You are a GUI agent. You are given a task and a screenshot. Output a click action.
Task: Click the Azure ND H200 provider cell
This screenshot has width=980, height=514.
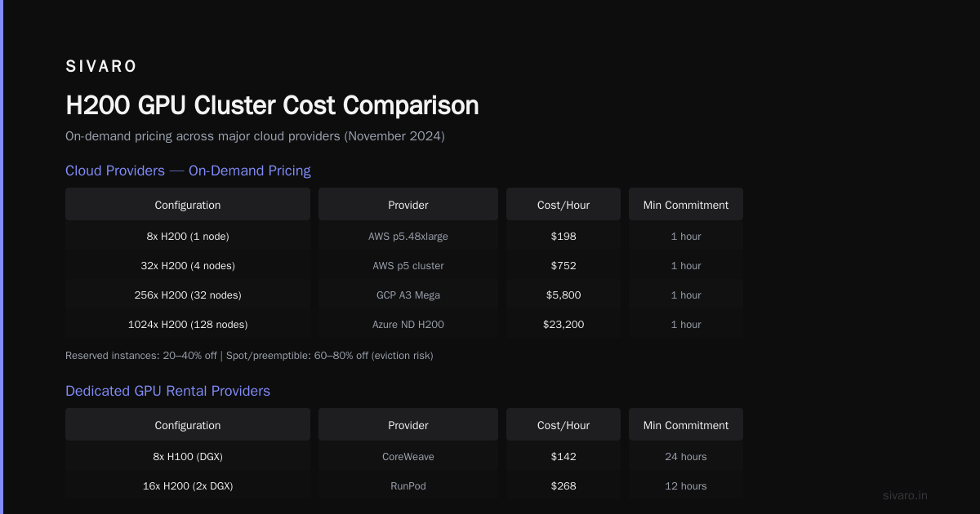click(x=408, y=325)
